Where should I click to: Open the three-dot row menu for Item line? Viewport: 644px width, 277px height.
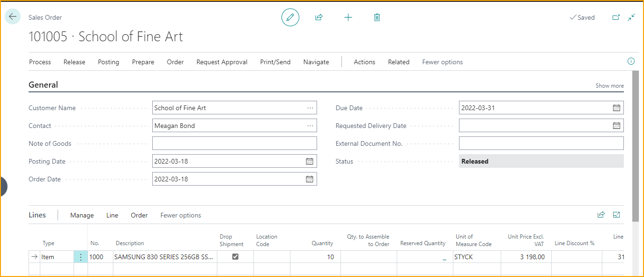[81, 257]
